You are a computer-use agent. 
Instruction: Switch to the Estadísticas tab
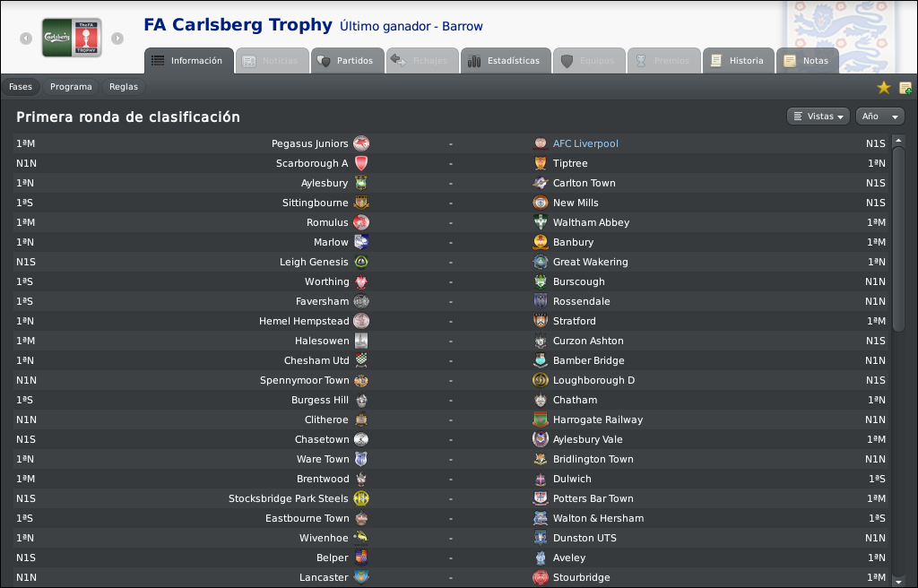[x=506, y=61]
